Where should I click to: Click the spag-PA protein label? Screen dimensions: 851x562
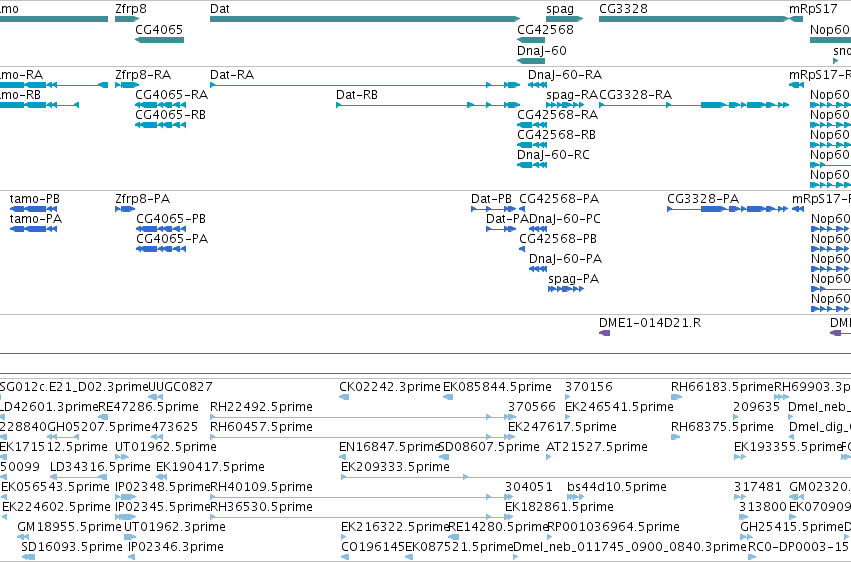(574, 279)
